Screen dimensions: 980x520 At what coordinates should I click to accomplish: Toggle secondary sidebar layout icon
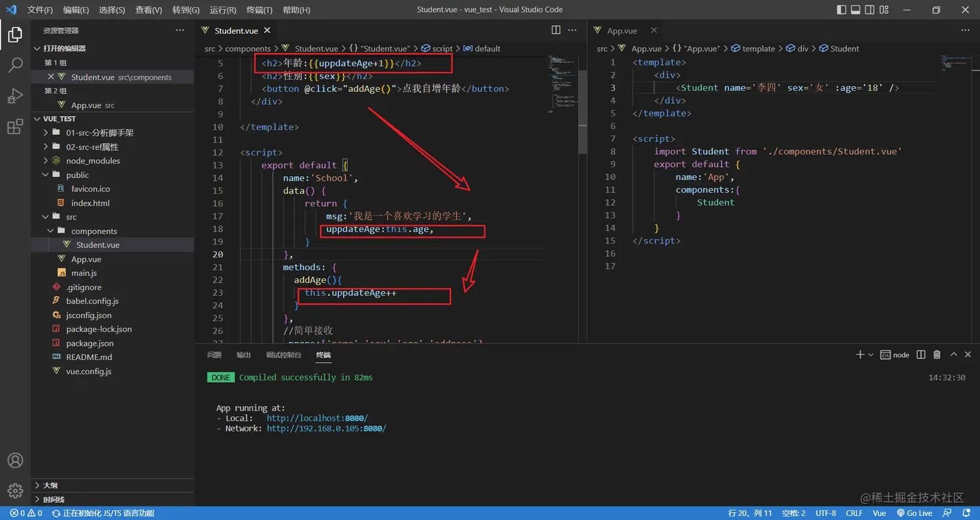870,10
